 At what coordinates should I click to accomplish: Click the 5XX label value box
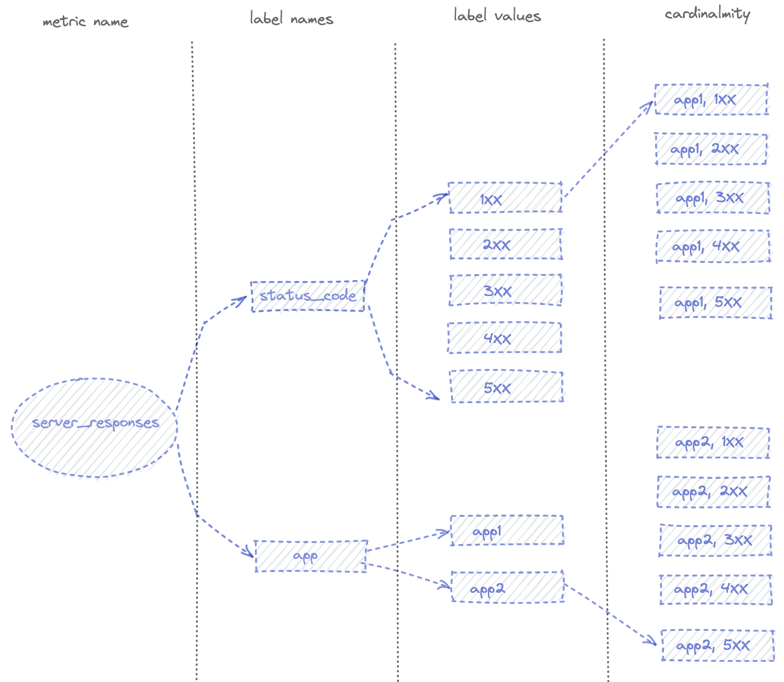pos(505,388)
